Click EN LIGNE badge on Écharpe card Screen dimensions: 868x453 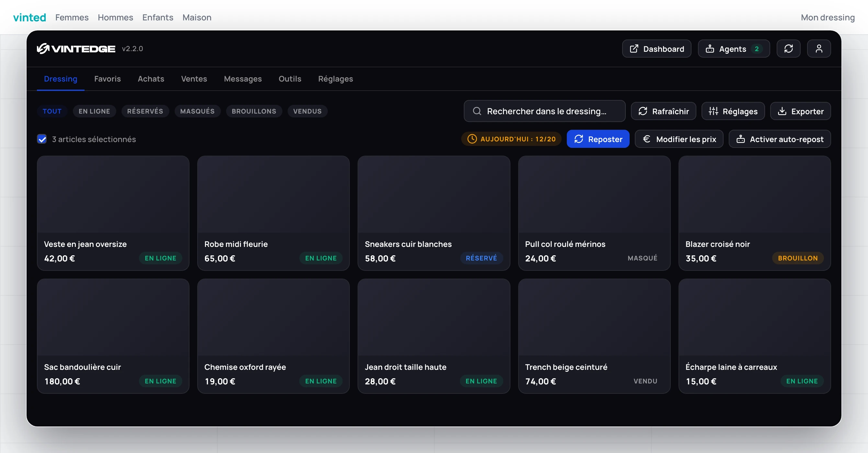(802, 381)
